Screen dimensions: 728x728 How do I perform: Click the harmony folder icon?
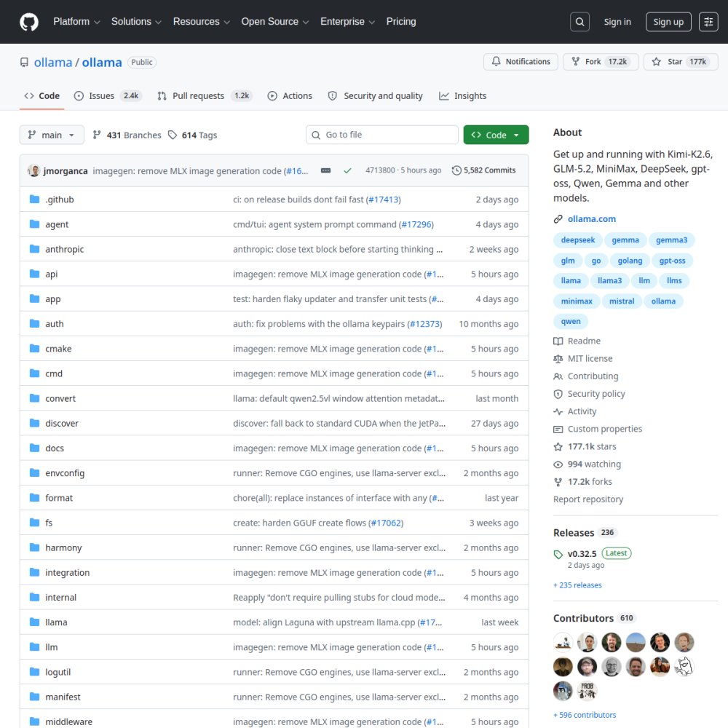coord(34,547)
